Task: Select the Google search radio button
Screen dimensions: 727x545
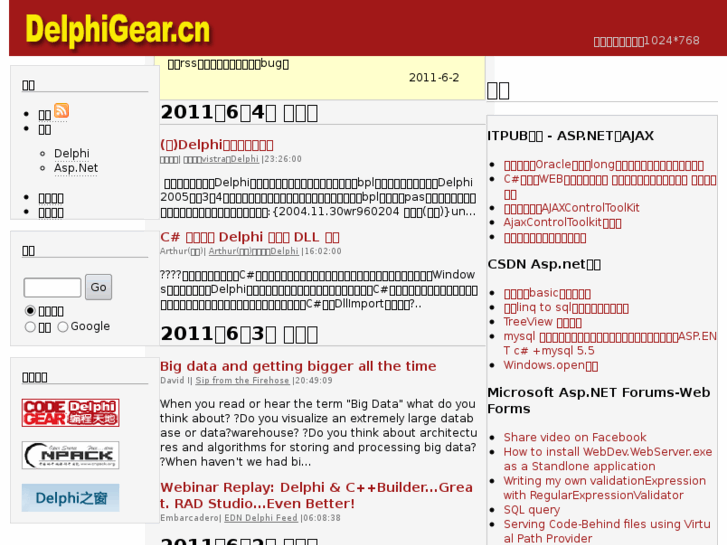Action: click(63, 327)
